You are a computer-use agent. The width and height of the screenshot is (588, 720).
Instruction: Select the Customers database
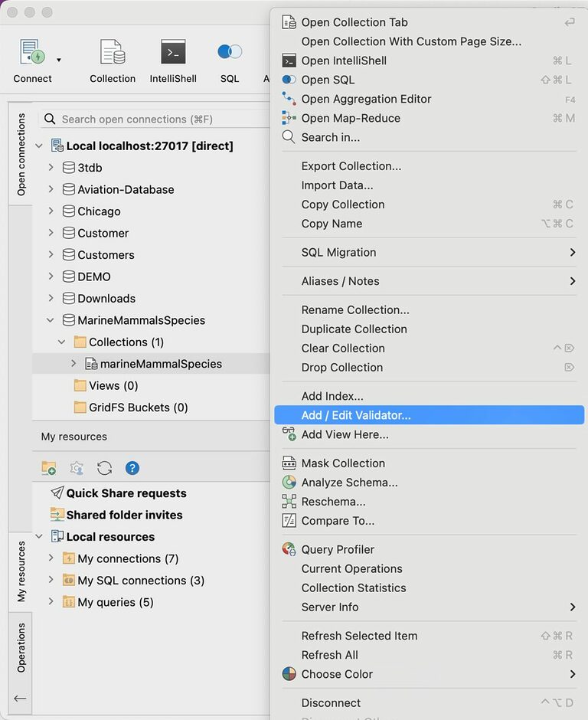click(103, 254)
